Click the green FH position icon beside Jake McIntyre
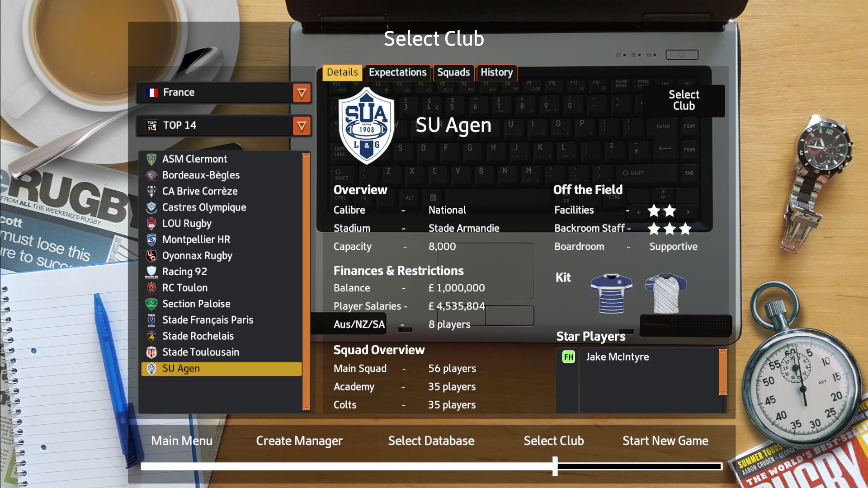The height and width of the screenshot is (488, 868). (568, 357)
